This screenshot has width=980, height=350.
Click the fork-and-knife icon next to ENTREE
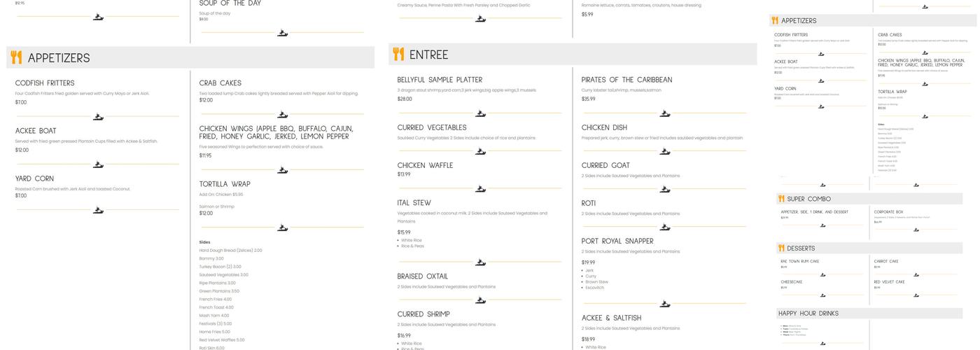coord(398,54)
